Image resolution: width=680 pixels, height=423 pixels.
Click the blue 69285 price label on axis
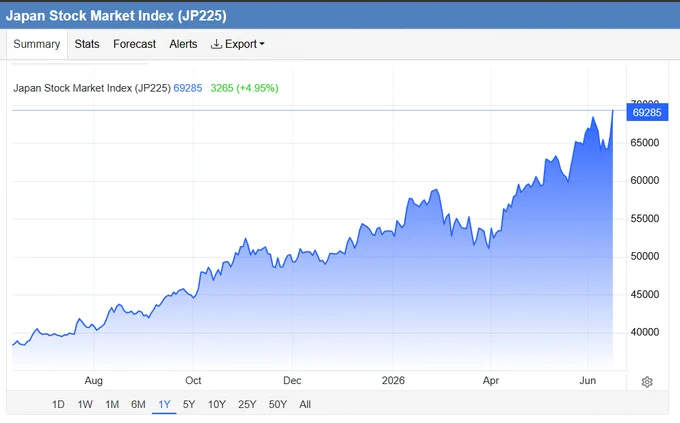tap(647, 113)
